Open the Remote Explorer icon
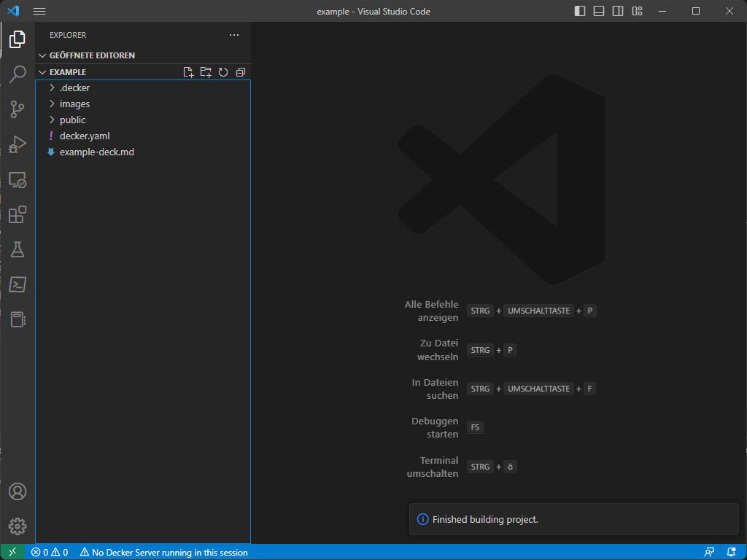Screen dimensions: 747x560 pos(18,179)
